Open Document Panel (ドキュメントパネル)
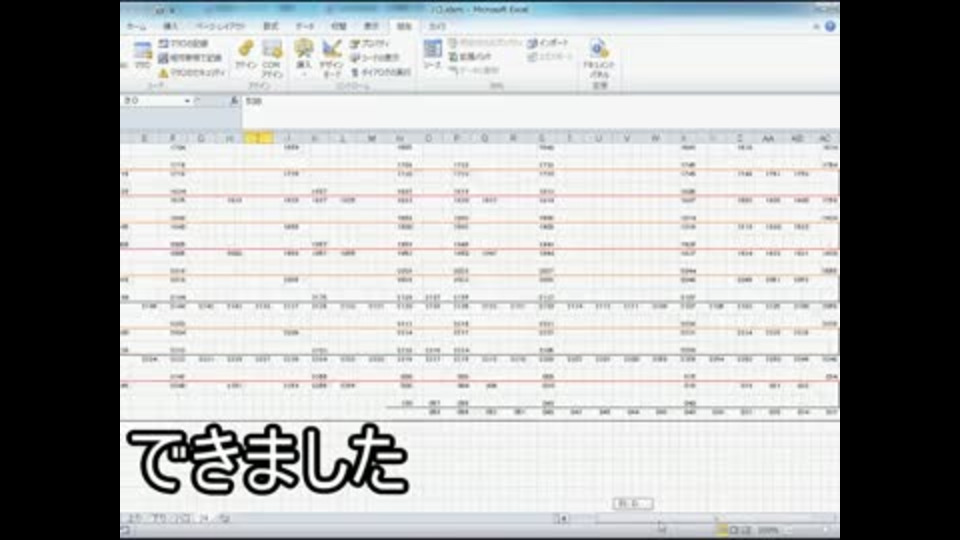Screen dimensions: 960x540 [599, 59]
